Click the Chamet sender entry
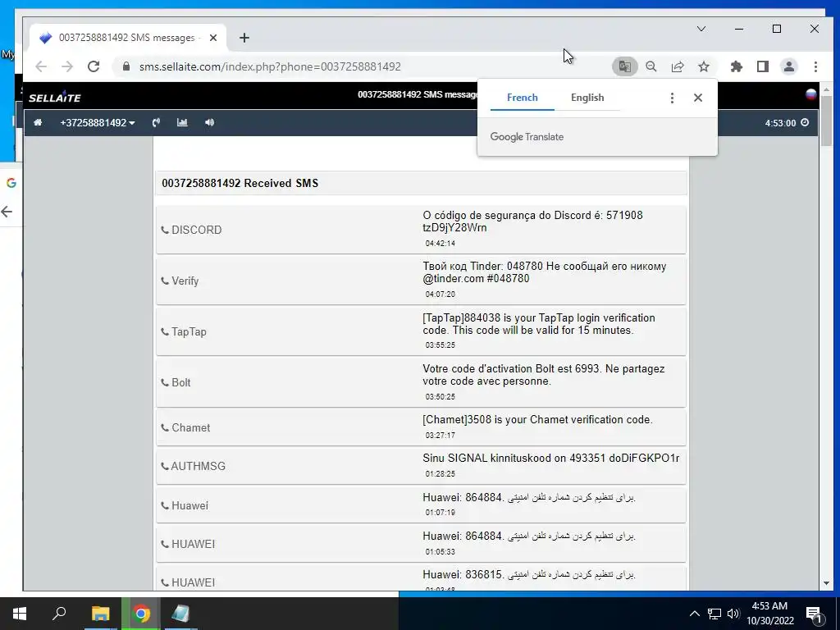840x630 pixels. pos(185,427)
